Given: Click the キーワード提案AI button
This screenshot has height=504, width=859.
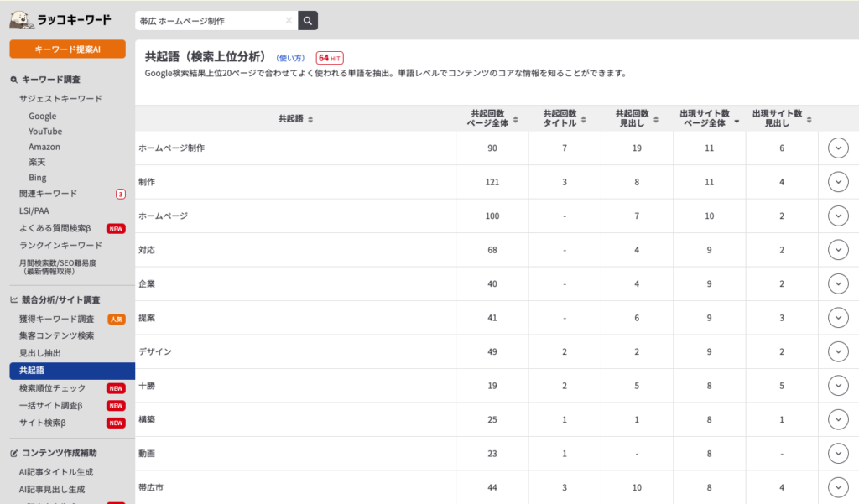Looking at the screenshot, I should [67, 49].
